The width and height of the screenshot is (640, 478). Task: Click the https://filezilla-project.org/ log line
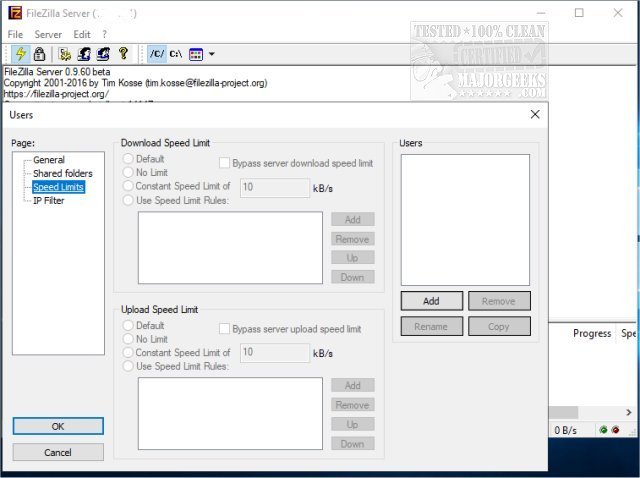point(56,94)
